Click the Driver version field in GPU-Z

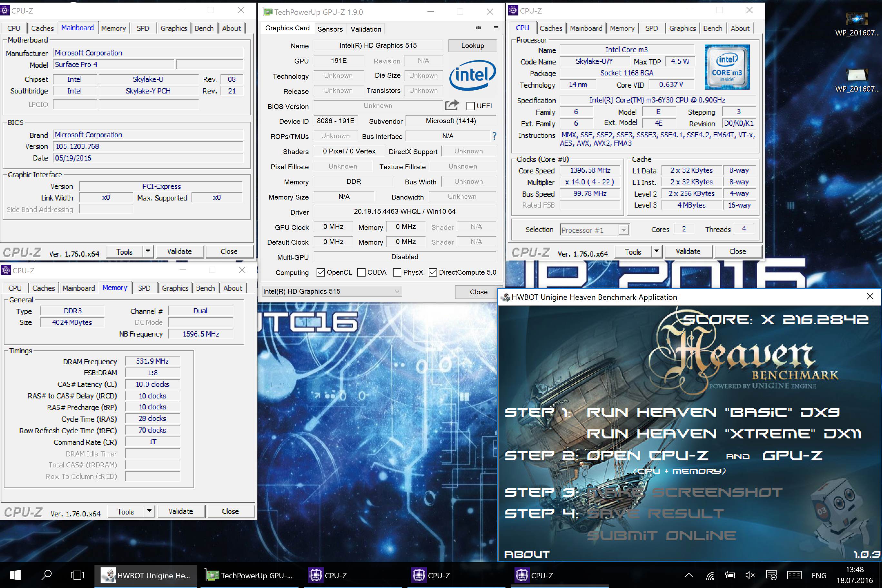[405, 211]
